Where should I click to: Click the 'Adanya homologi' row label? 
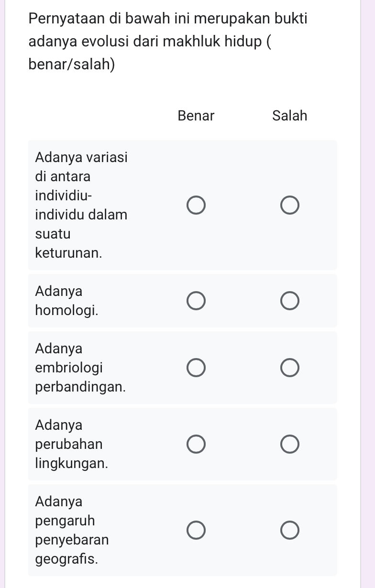click(x=66, y=300)
